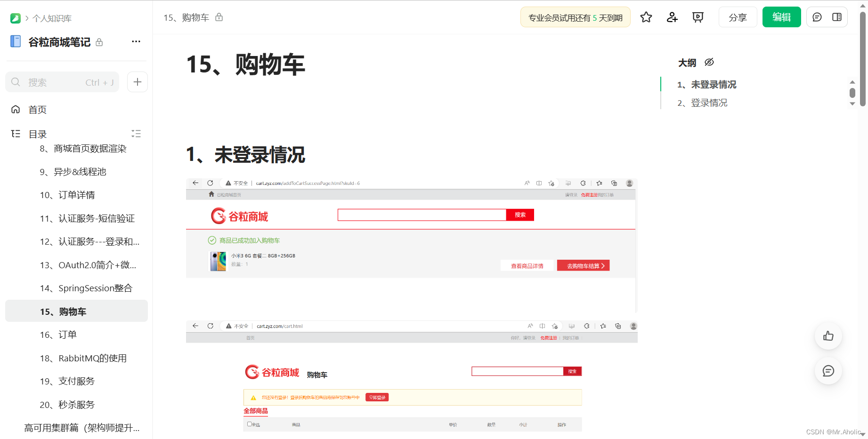This screenshot has width=868, height=439.
Task: Start presentation mode icon
Action: (x=698, y=17)
